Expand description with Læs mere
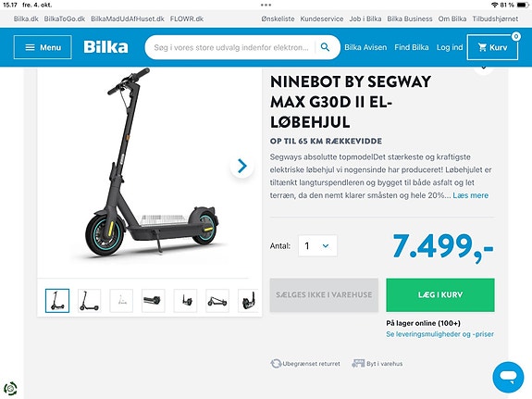This screenshot has width=532, height=399. pos(470,195)
